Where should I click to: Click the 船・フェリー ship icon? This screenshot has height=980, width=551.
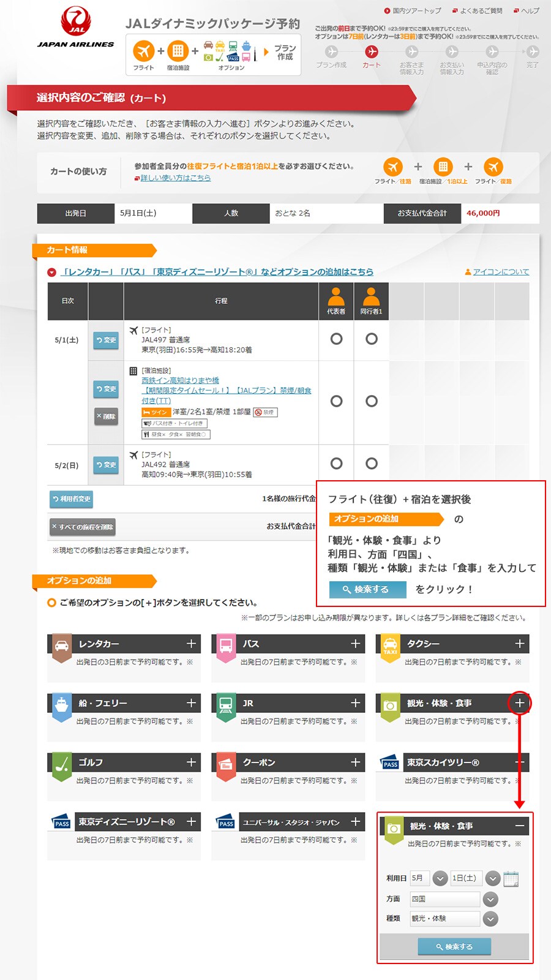(x=62, y=706)
